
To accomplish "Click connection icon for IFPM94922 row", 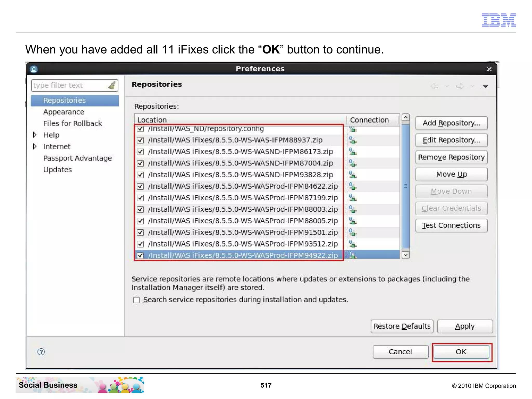I will click(353, 255).
